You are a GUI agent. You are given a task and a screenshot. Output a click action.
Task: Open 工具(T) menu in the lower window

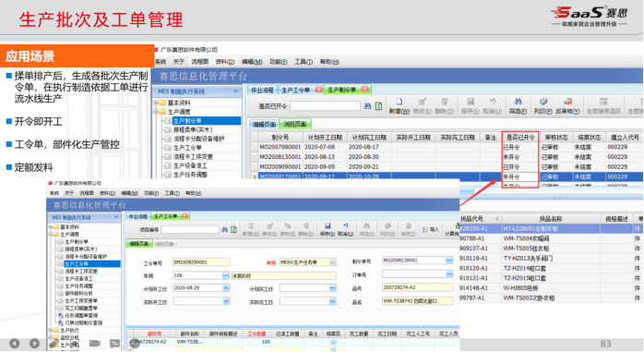coord(173,193)
